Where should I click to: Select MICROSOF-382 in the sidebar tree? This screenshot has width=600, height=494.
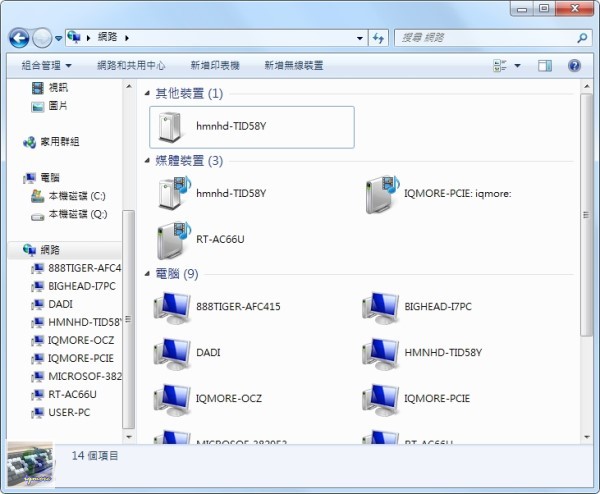pyautogui.click(x=77, y=376)
